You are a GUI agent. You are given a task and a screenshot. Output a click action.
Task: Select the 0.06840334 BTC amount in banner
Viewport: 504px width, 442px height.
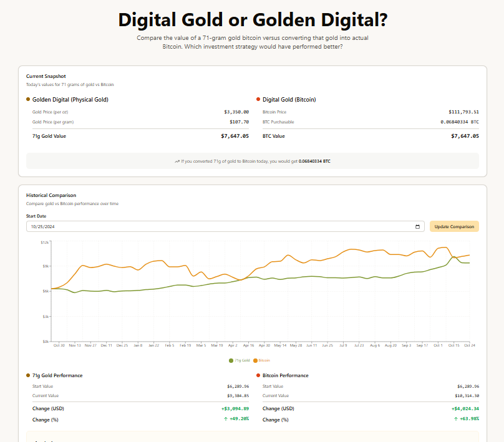pos(314,161)
